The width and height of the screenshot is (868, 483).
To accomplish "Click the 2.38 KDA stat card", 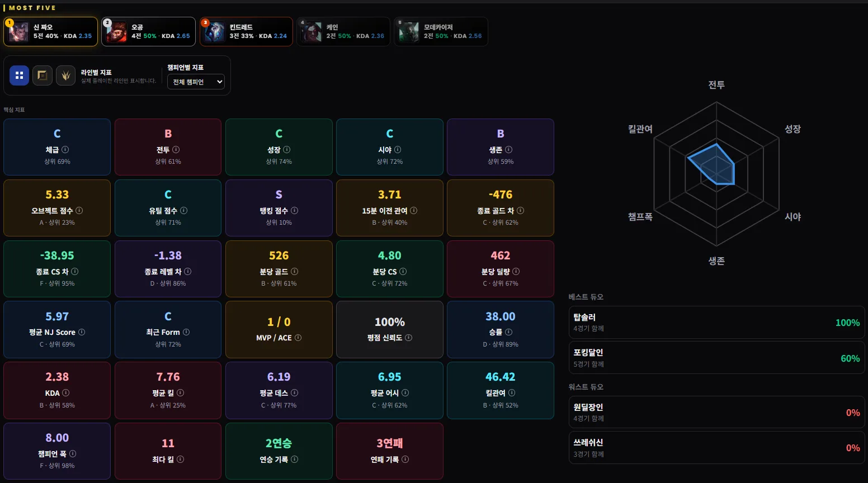I will pyautogui.click(x=57, y=390).
